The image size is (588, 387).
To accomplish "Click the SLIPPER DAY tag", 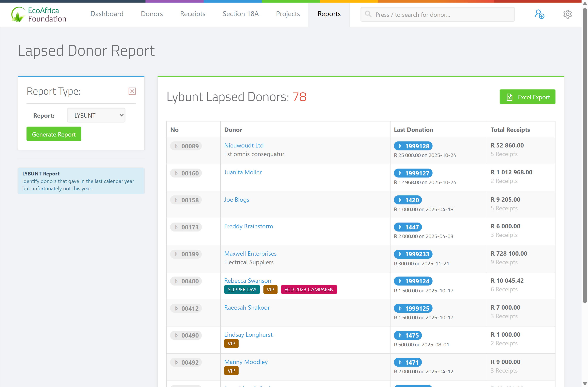I will [x=242, y=290].
